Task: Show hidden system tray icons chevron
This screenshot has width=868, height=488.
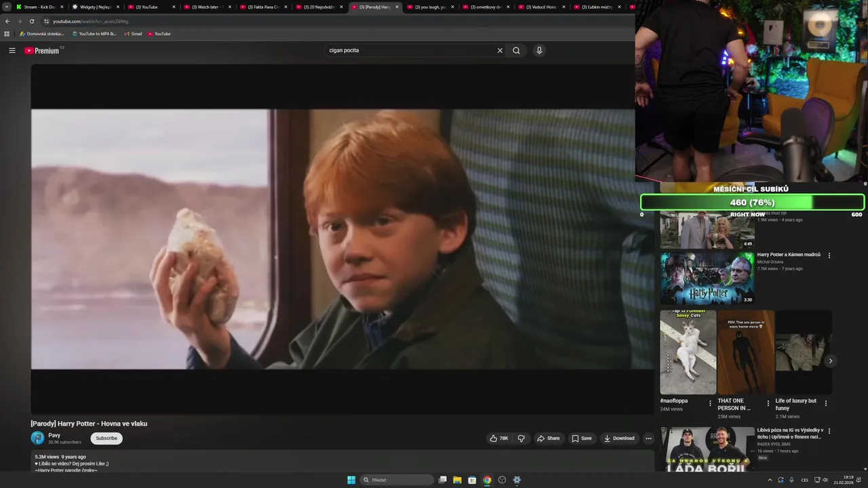Action: (770, 480)
